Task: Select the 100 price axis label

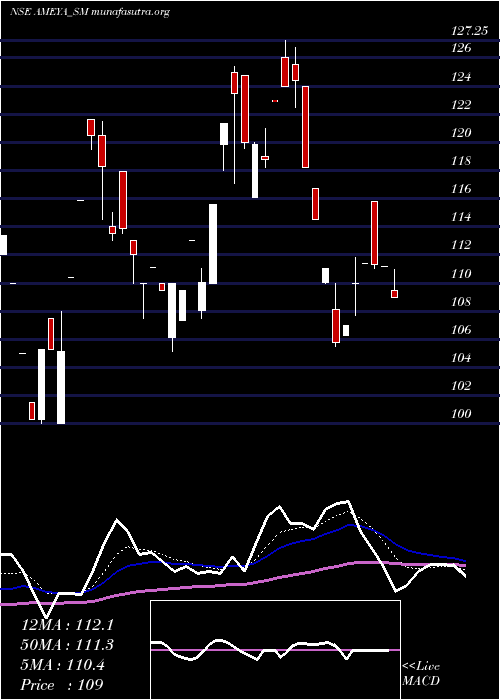Action: [x=461, y=414]
